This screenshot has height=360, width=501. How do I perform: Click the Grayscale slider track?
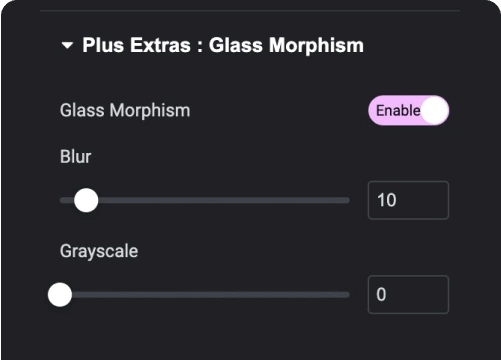click(205, 295)
